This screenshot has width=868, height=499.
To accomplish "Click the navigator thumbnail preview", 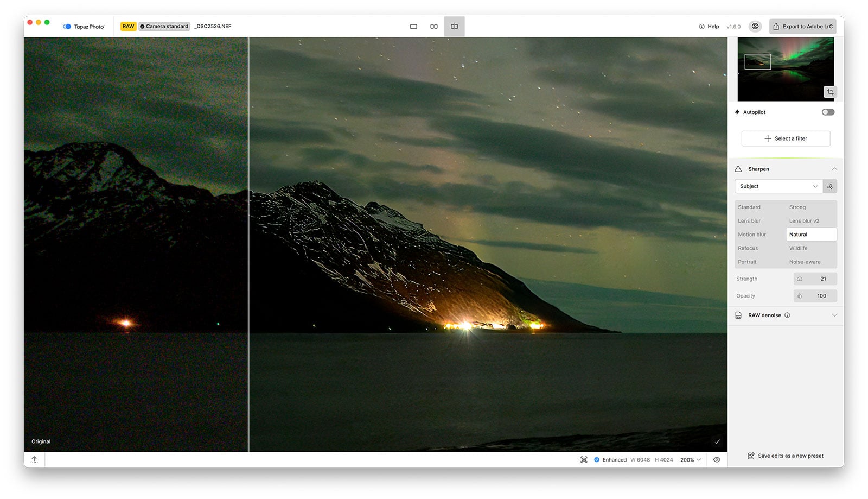I will pyautogui.click(x=786, y=70).
